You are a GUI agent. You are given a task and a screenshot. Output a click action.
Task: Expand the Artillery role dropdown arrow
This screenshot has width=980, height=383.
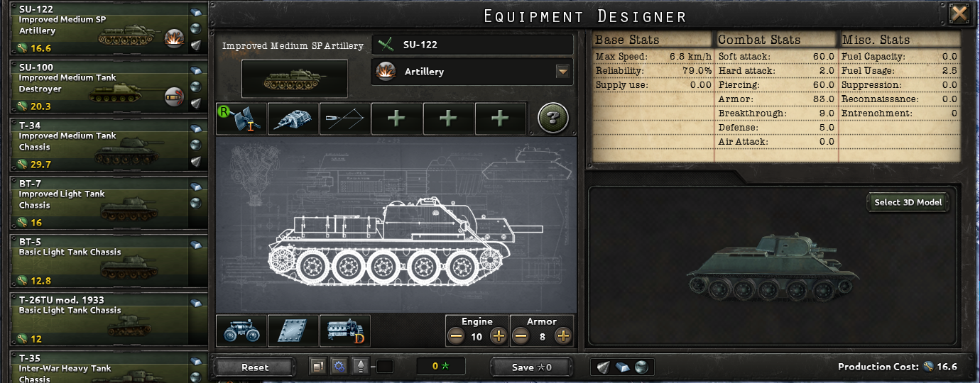(x=562, y=72)
